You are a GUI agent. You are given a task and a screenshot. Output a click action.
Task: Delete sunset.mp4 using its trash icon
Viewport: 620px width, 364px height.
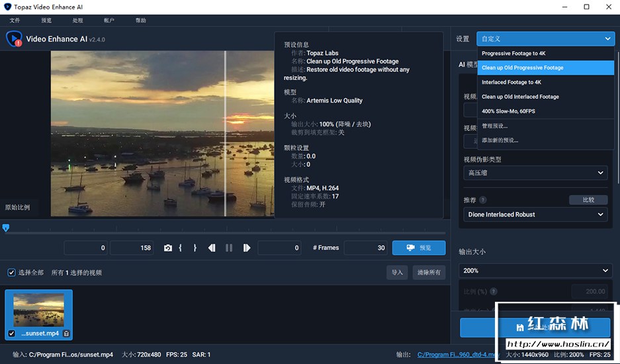click(x=66, y=334)
